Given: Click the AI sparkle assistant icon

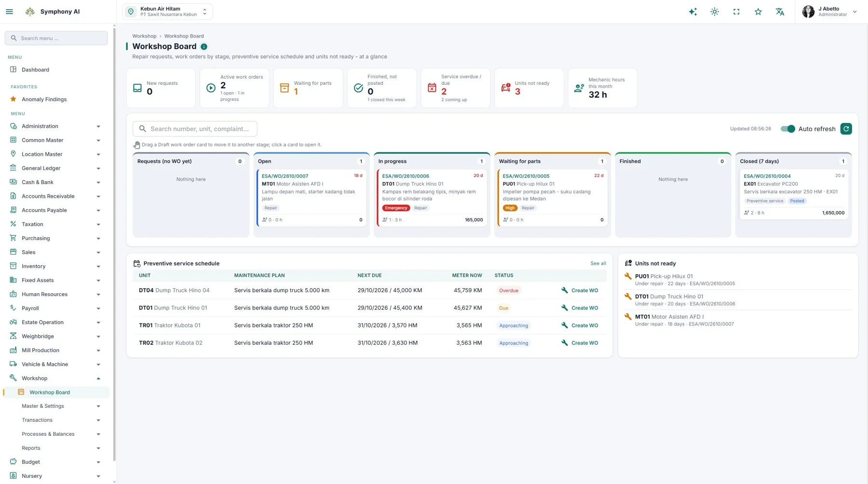Looking at the screenshot, I should 692,12.
